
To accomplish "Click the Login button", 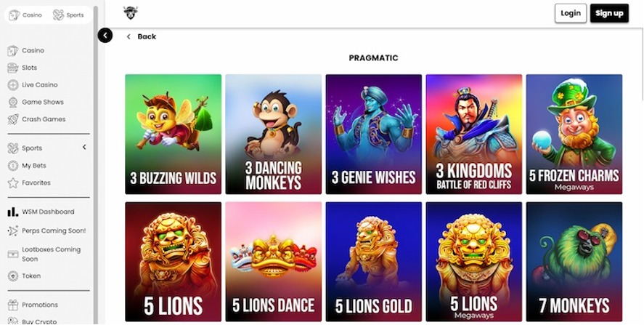I will point(571,13).
